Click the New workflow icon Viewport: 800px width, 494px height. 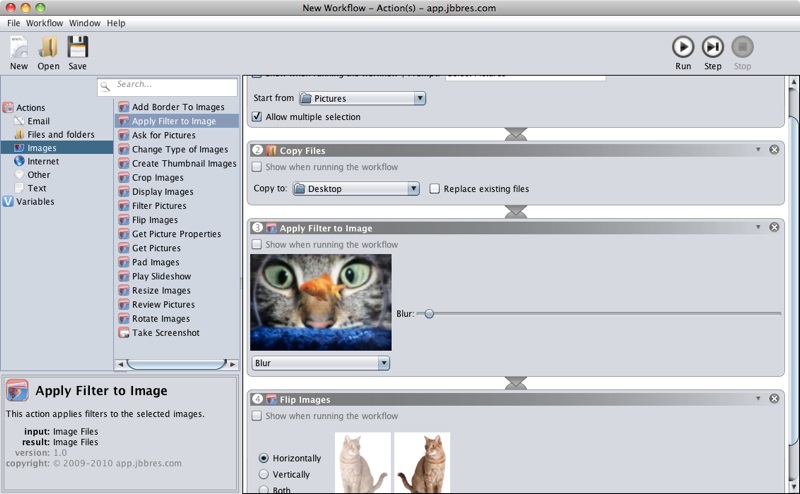click(19, 47)
